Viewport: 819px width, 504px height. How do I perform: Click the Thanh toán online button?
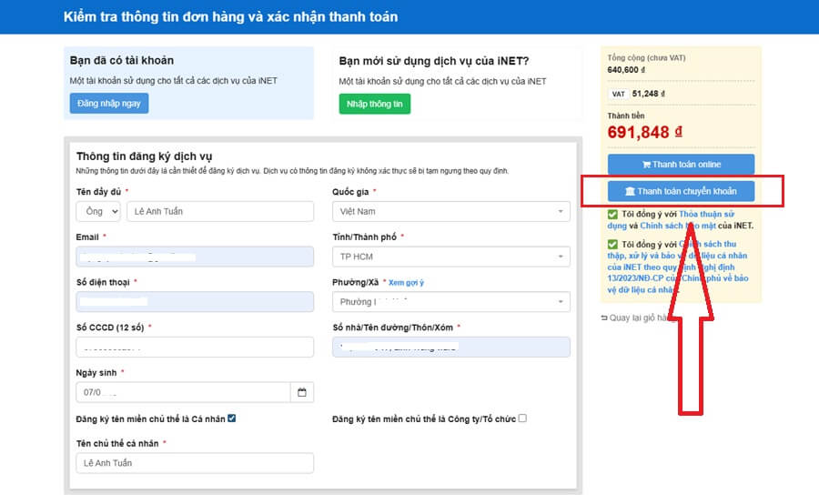click(x=681, y=164)
